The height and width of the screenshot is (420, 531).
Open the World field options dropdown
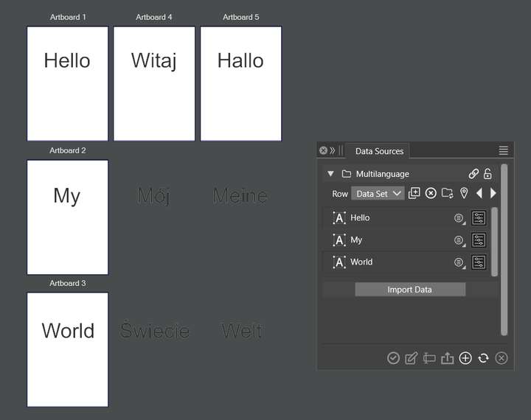pos(459,262)
